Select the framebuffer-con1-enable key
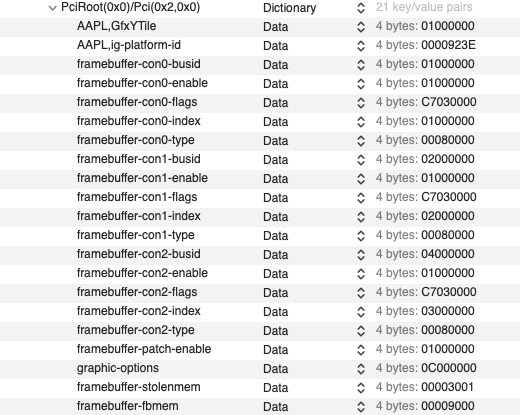Viewport: 520px width, 415px height. [x=142, y=178]
